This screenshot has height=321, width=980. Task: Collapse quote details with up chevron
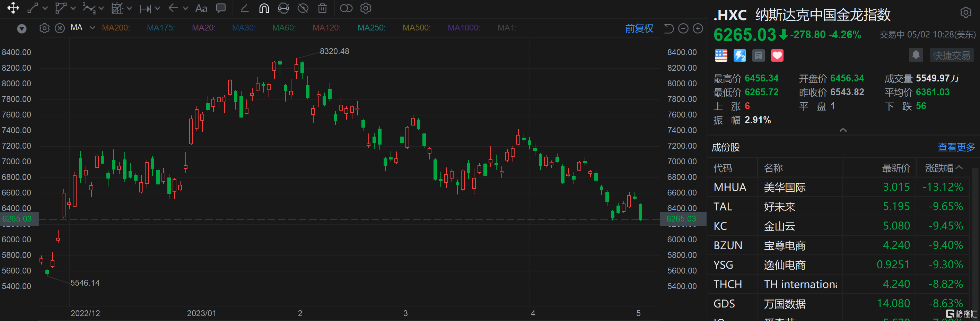843,130
